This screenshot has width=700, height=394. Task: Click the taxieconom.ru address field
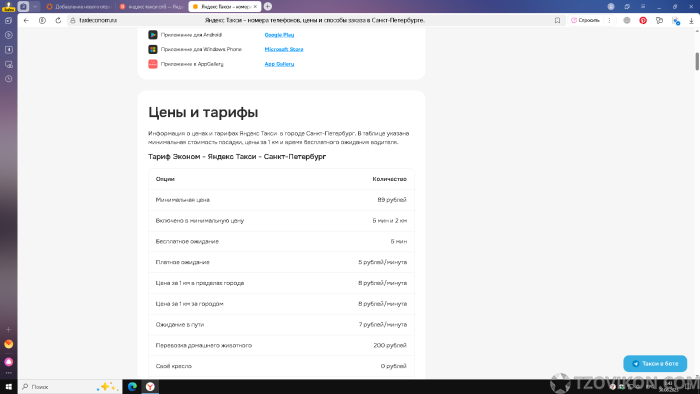tap(98, 21)
